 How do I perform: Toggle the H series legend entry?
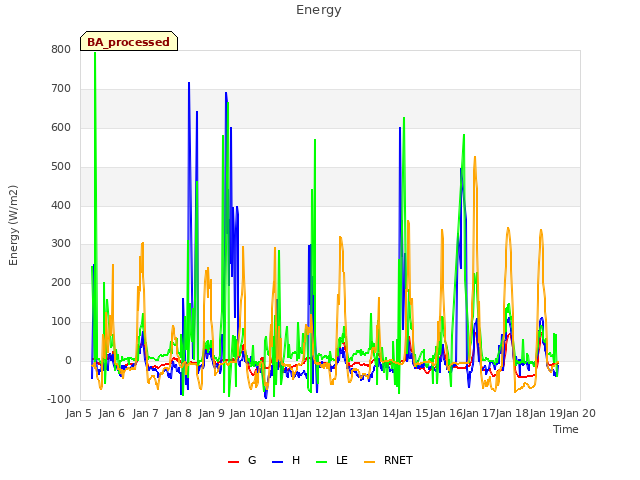286,460
